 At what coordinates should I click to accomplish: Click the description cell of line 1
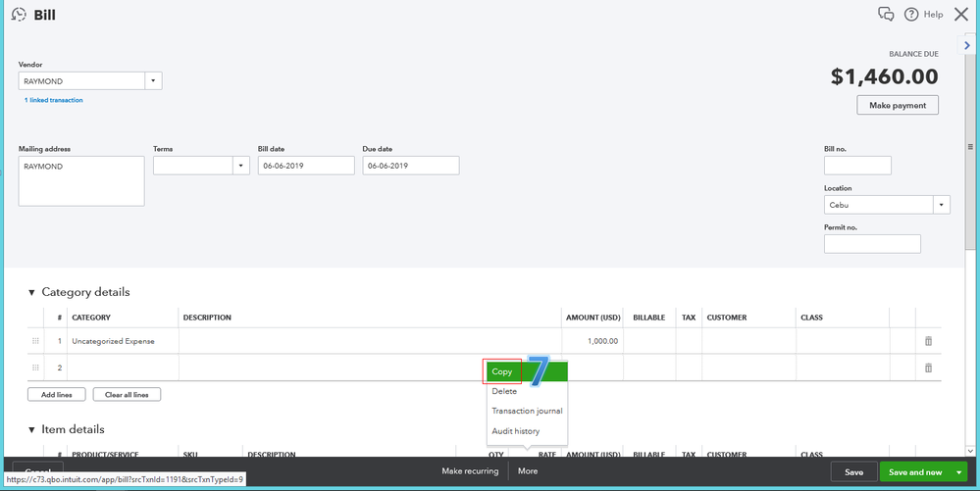click(370, 341)
